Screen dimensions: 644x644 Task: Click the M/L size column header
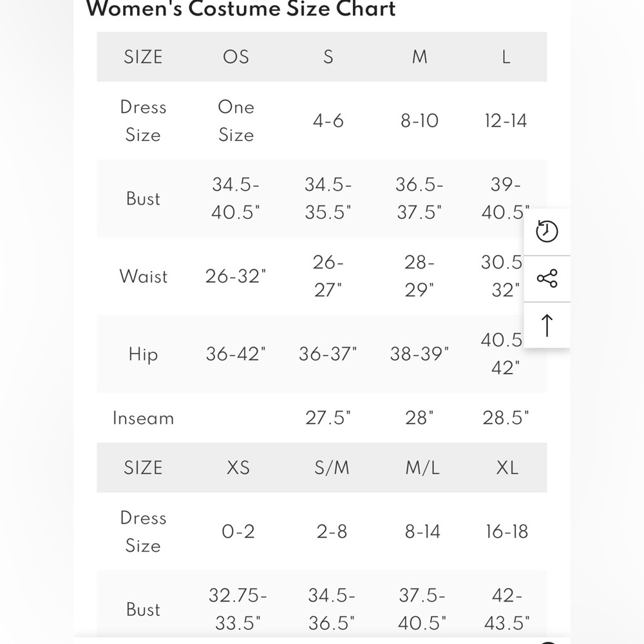pos(422,468)
